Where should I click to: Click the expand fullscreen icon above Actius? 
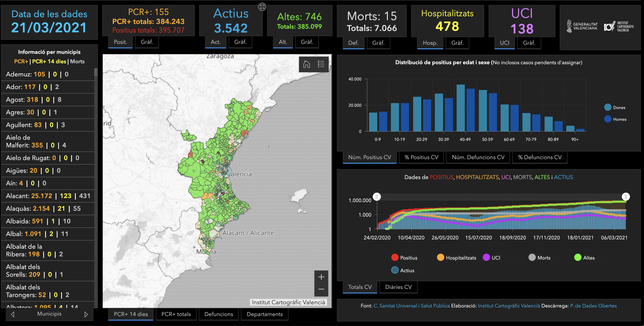coord(262,7)
